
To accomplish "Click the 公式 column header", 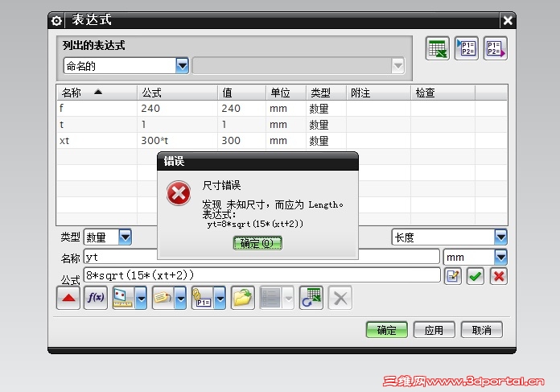I will coord(178,93).
